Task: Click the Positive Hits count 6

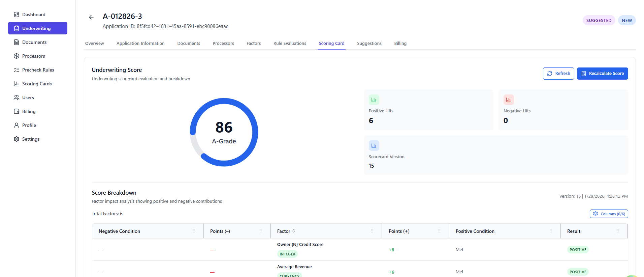Action: point(371,120)
